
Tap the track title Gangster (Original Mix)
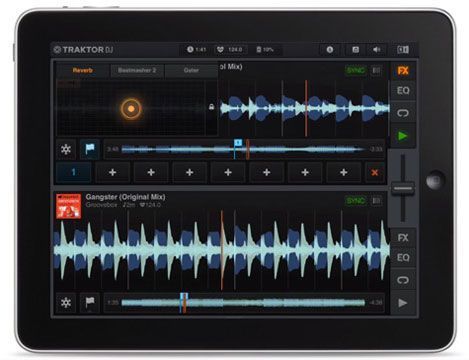125,197
